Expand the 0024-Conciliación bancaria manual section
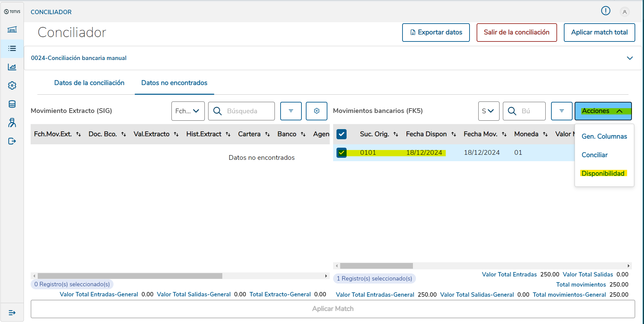The height and width of the screenshot is (324, 644). 630,58
